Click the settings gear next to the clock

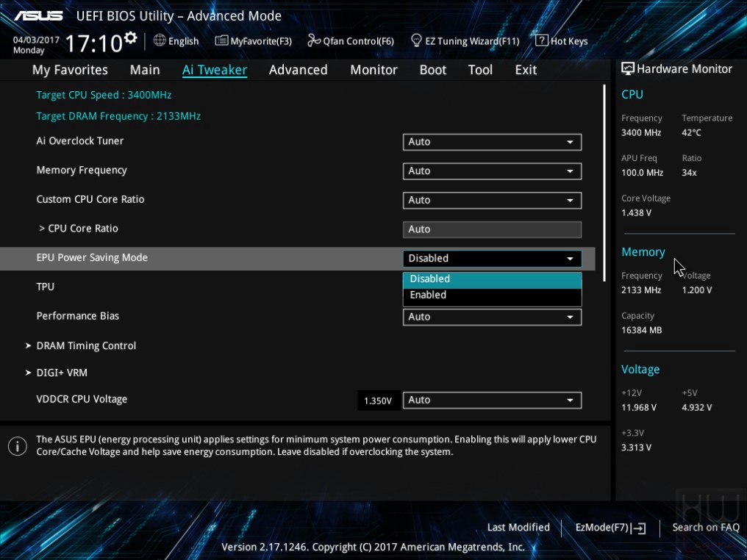130,37
